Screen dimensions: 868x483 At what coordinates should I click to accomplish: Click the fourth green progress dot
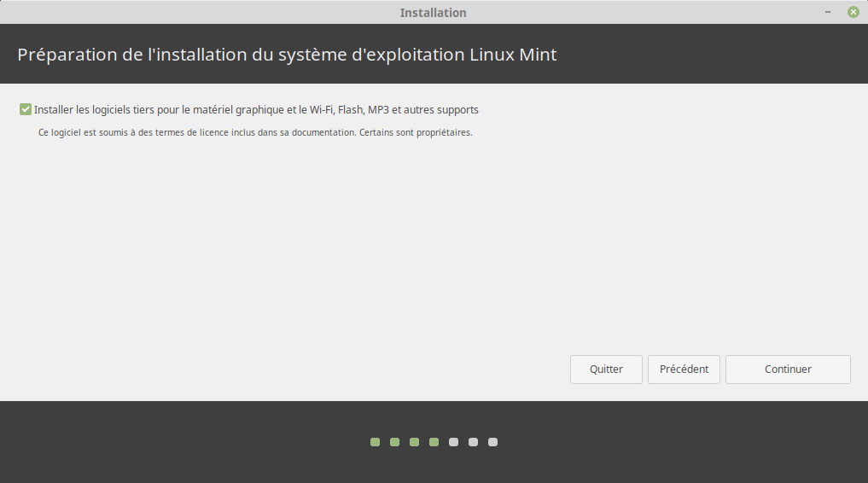[x=434, y=442]
